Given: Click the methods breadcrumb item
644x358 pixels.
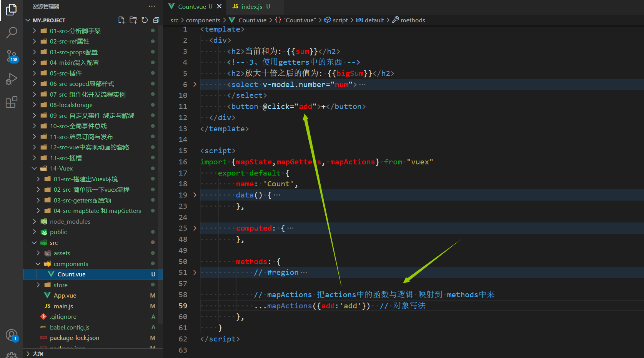Looking at the screenshot, I should (409, 20).
